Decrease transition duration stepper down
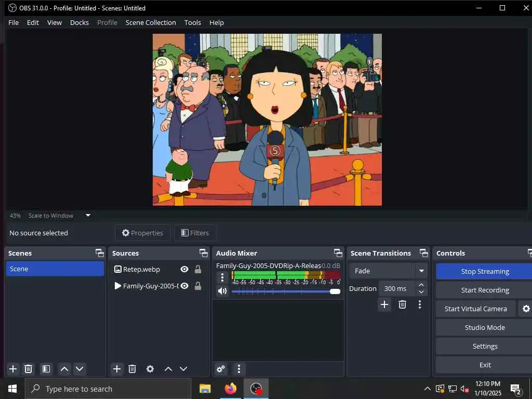This screenshot has height=399, width=532. [421, 292]
